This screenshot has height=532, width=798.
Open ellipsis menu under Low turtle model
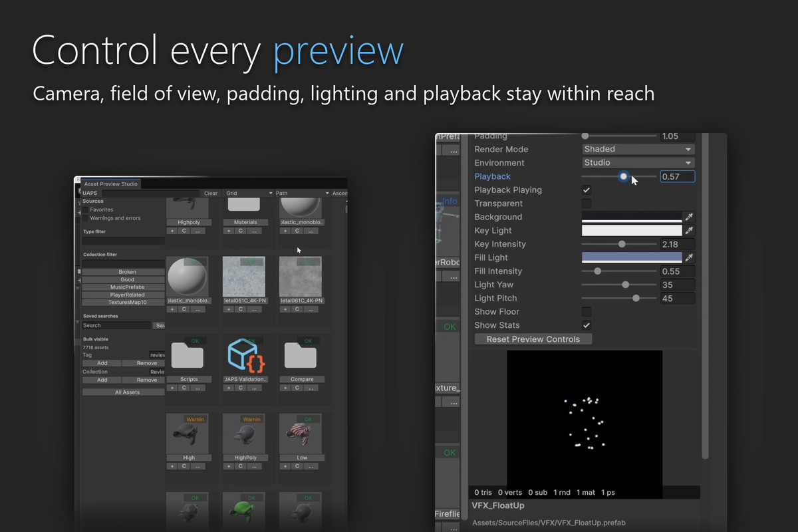pyautogui.click(x=311, y=466)
